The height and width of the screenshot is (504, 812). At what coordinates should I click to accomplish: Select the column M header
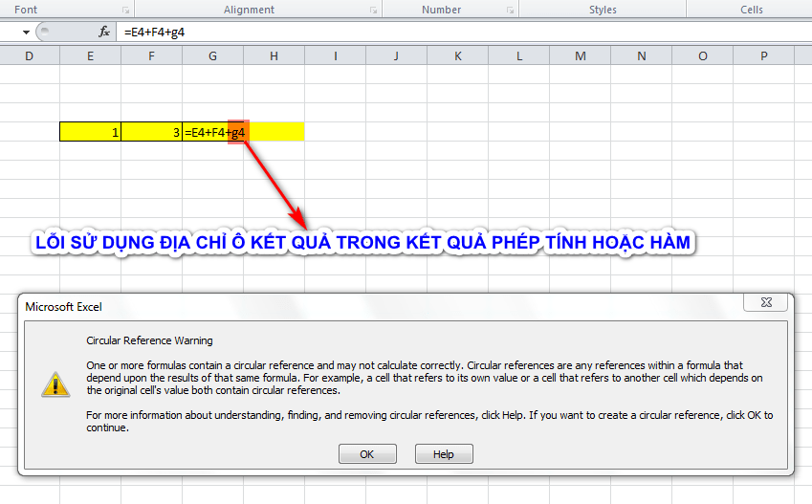581,56
